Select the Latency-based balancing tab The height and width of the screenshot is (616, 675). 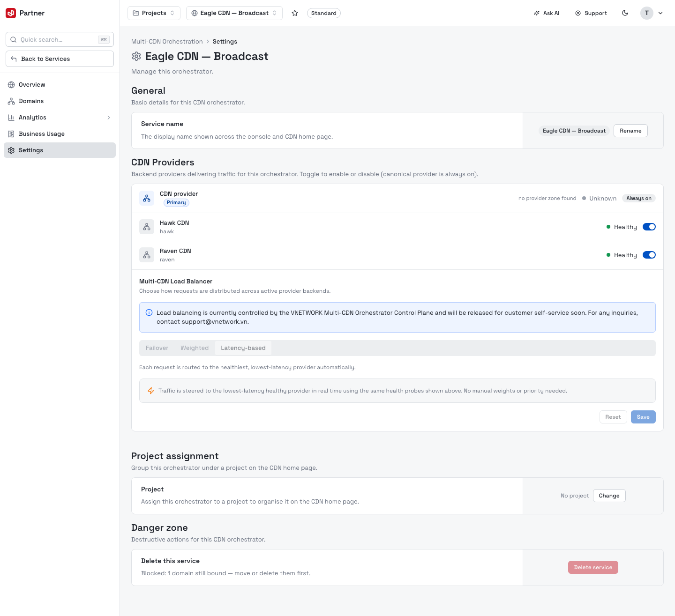click(243, 348)
